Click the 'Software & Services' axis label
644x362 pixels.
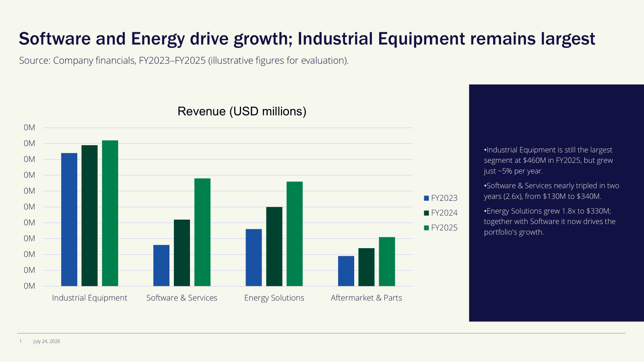[182, 298]
